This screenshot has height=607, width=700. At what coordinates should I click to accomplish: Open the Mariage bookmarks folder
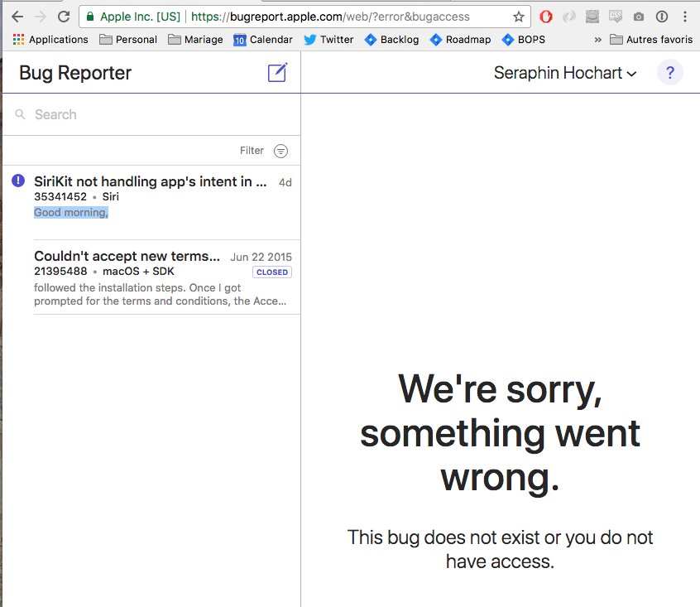click(195, 40)
